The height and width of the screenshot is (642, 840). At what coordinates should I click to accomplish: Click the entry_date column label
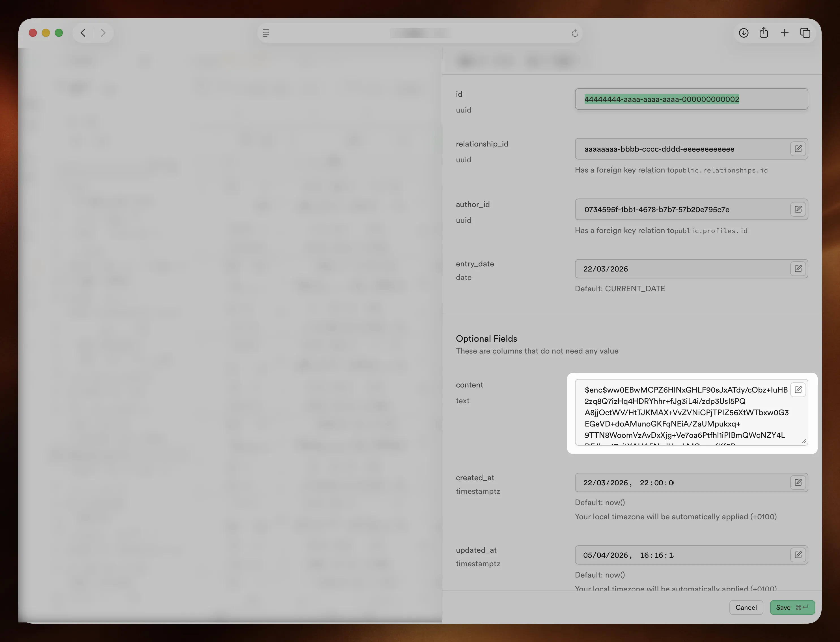pyautogui.click(x=475, y=264)
